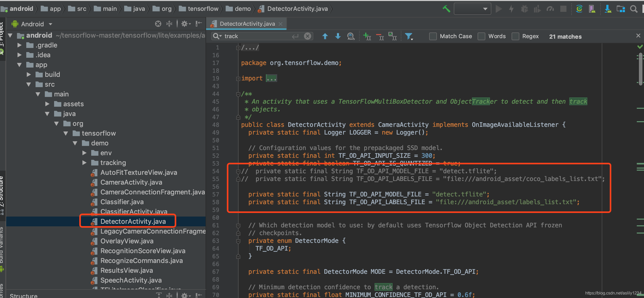Viewport: 644px width, 298px height.
Task: Click the search filter funnel icon
Action: click(x=409, y=36)
